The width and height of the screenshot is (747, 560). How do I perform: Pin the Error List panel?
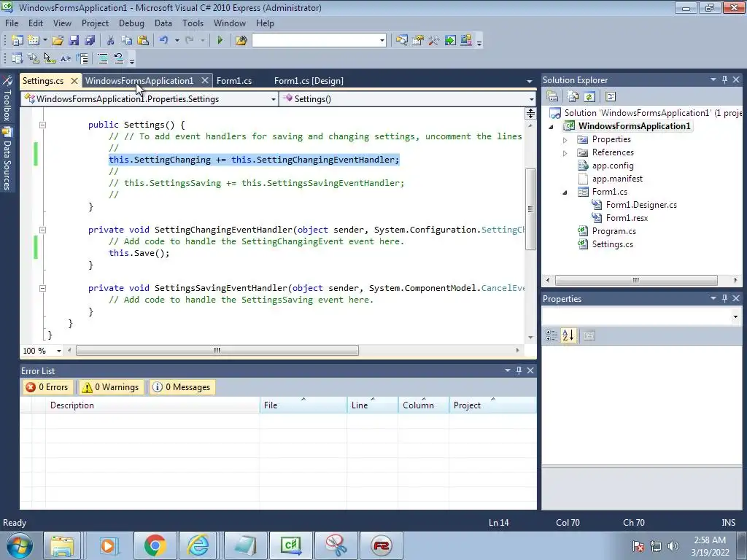[519, 370]
